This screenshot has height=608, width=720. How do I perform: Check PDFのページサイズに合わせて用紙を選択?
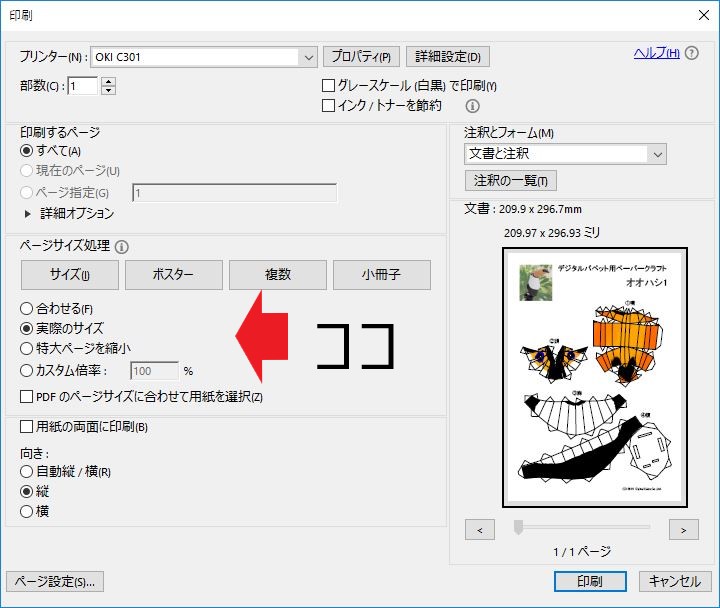click(27, 396)
